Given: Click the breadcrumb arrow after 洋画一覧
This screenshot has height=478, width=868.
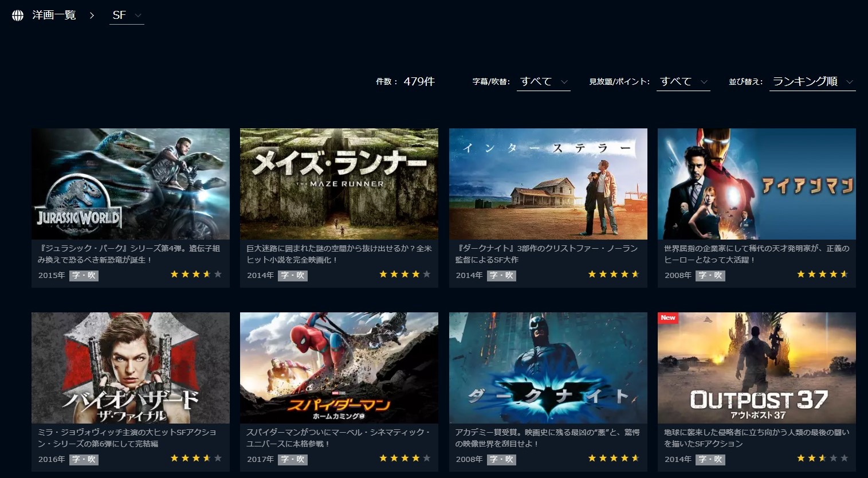Looking at the screenshot, I should [x=92, y=15].
